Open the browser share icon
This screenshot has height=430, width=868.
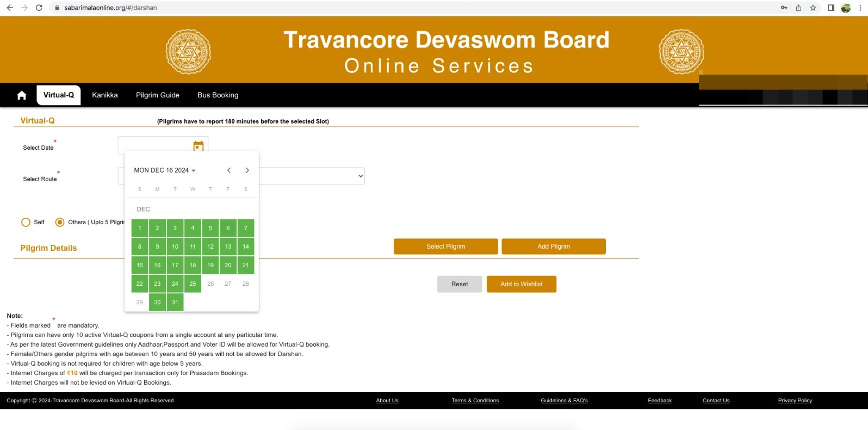click(798, 8)
